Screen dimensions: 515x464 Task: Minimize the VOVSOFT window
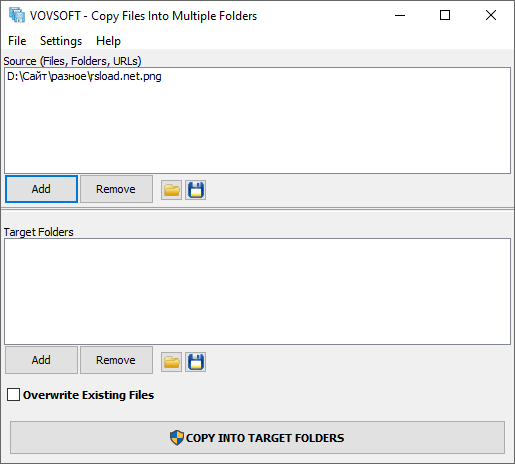click(400, 15)
